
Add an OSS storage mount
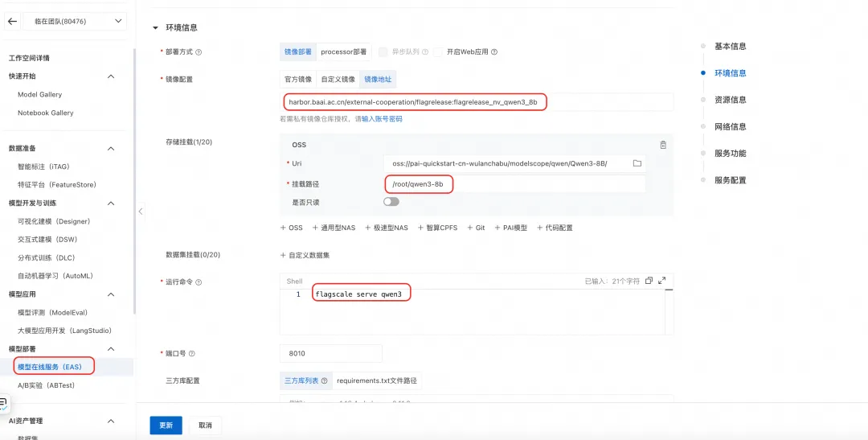pyautogui.click(x=292, y=228)
